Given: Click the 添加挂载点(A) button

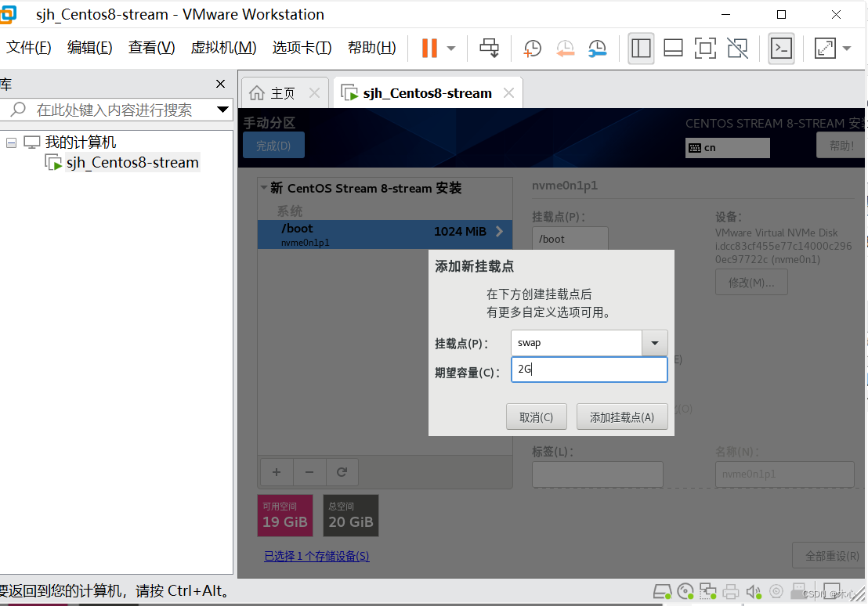Looking at the screenshot, I should point(622,417).
